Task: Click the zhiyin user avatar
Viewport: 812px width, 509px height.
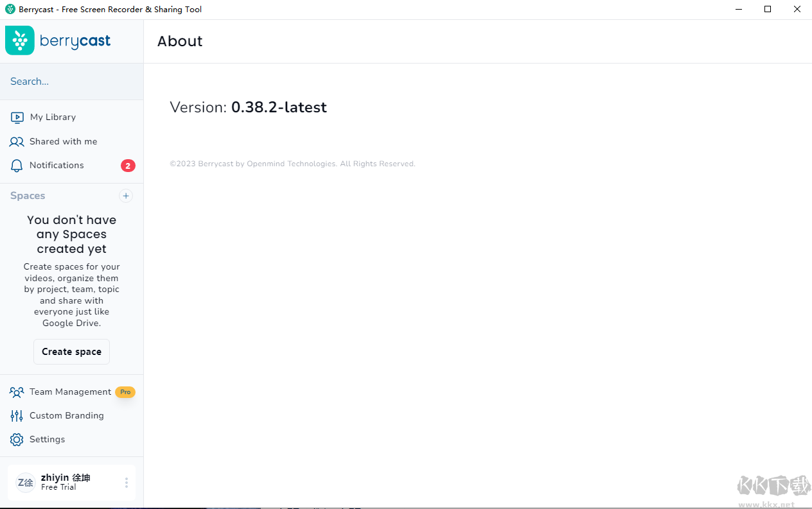Action: coord(25,483)
